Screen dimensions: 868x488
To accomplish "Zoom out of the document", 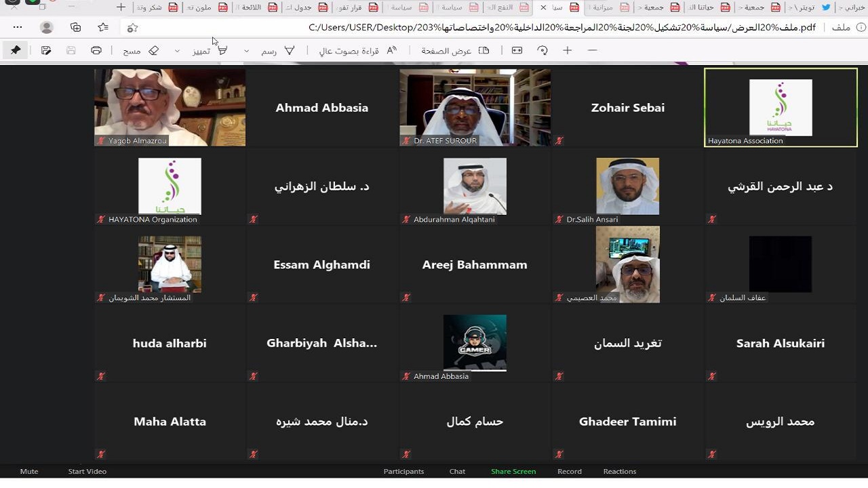I will coord(592,49).
